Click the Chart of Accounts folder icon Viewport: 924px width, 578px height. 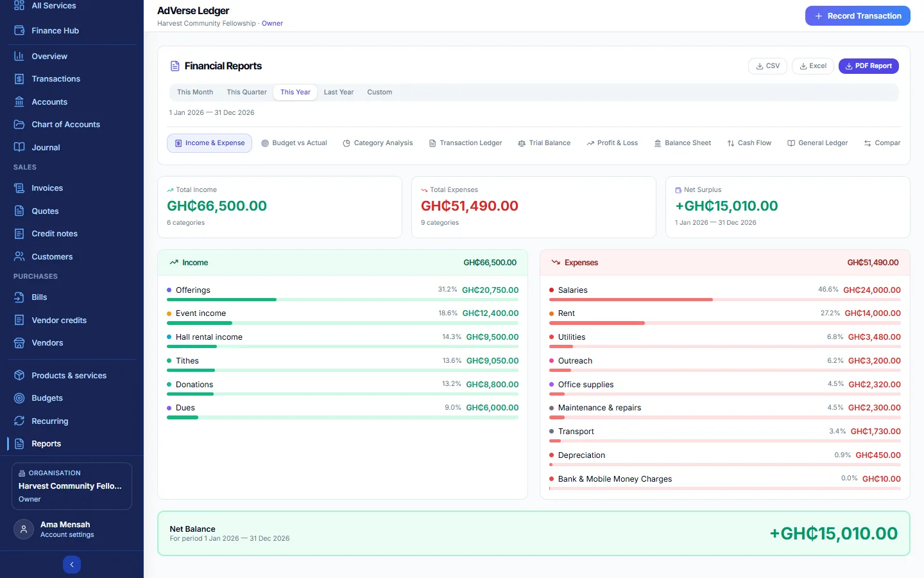coord(19,125)
